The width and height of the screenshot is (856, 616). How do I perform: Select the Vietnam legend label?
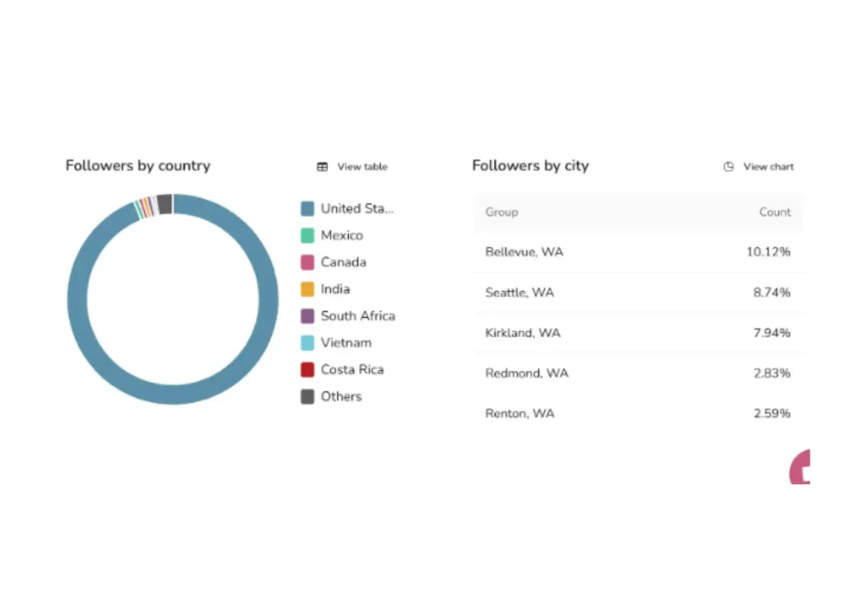346,343
